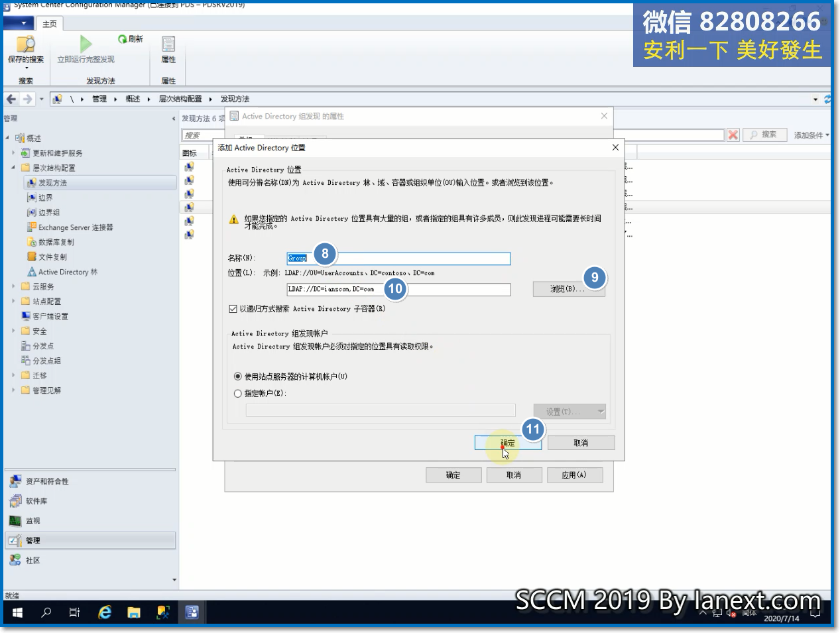Click 应用 in the 组发现 properties window
Viewport: 840px width, 633px height.
coord(575,475)
